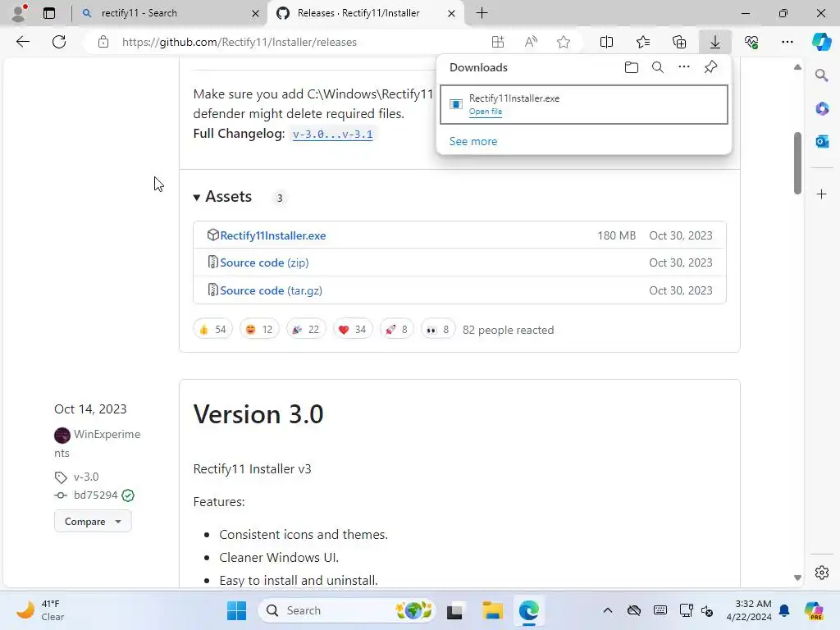Collapse the Assets section triangle

[197, 197]
